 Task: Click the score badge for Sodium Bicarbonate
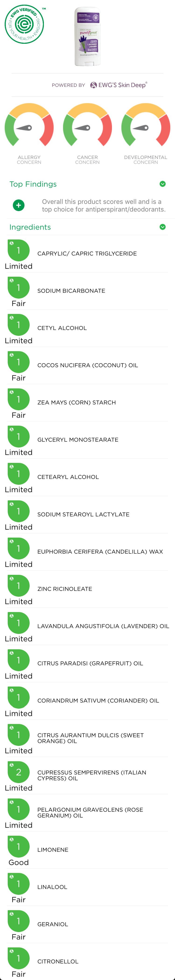click(19, 288)
